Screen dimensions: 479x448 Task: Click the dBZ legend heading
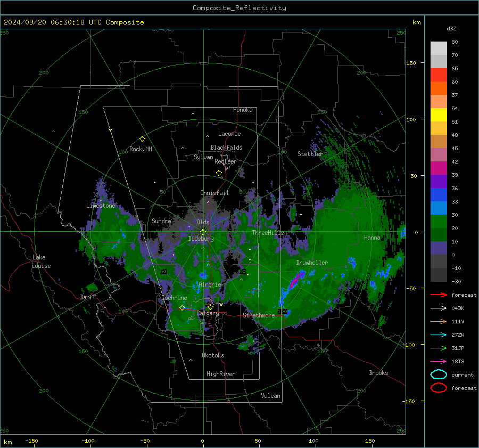pyautogui.click(x=451, y=28)
